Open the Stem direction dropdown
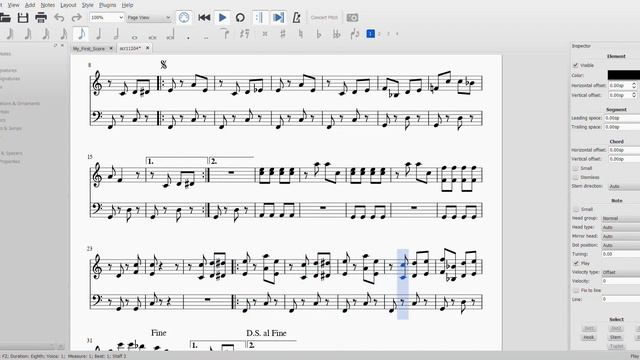Screen dimensions: 640x360 point(624,186)
